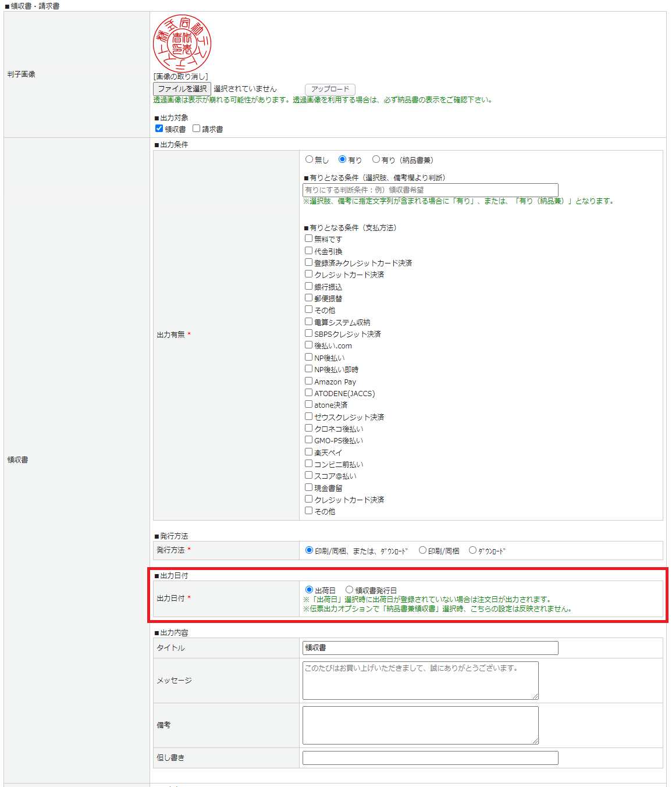Enable the 請求書 output target checkbox

coord(196,129)
